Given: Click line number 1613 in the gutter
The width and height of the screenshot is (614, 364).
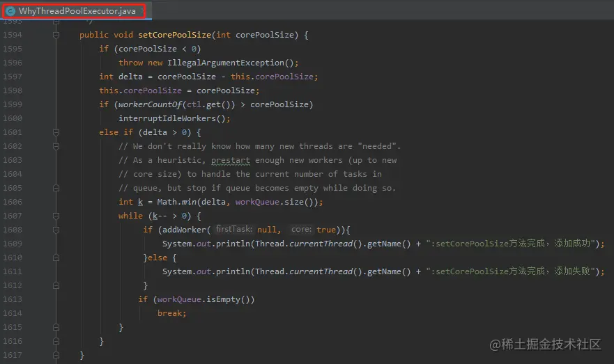Looking at the screenshot, I should click(x=13, y=299).
